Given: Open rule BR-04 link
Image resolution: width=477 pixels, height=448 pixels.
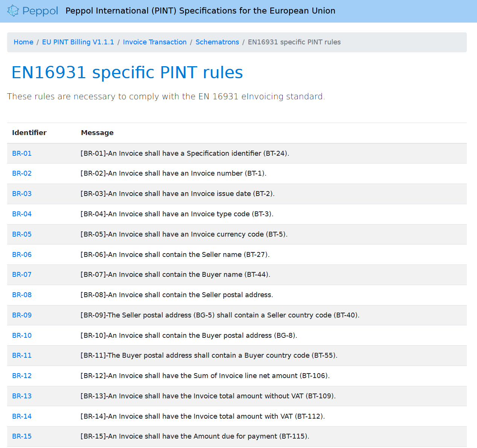Looking at the screenshot, I should point(22,214).
